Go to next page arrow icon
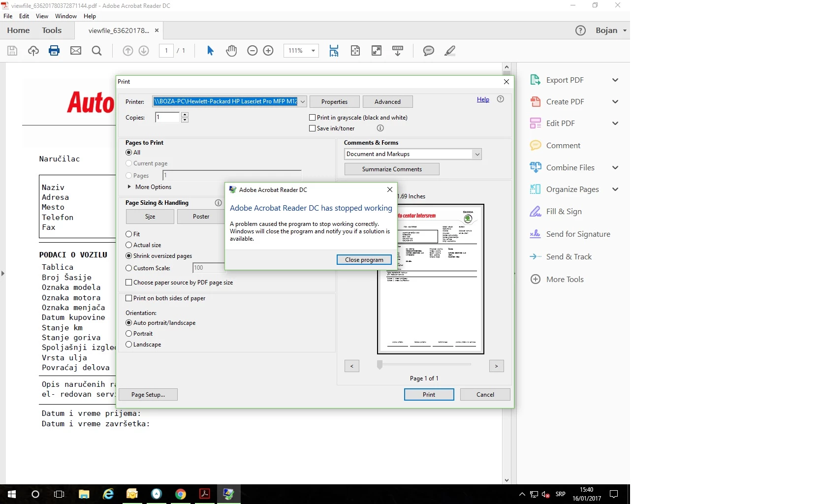Image resolution: width=823 pixels, height=504 pixels. pos(144,51)
